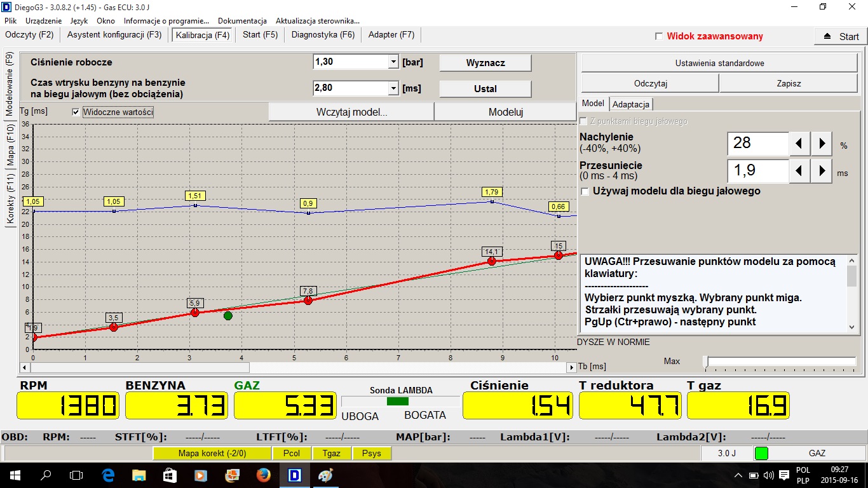Screen dimensions: 868x488
Task: Switch to the Adaptacja tab
Action: coord(630,104)
